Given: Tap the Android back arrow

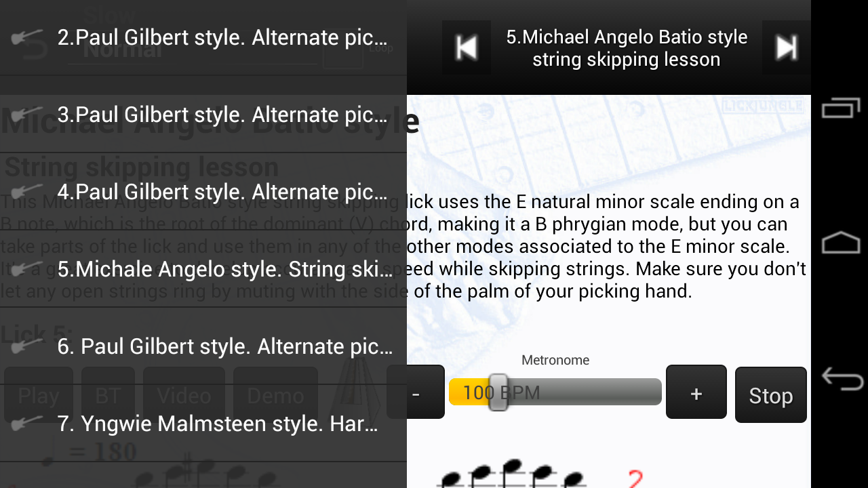Looking at the screenshot, I should (x=841, y=378).
